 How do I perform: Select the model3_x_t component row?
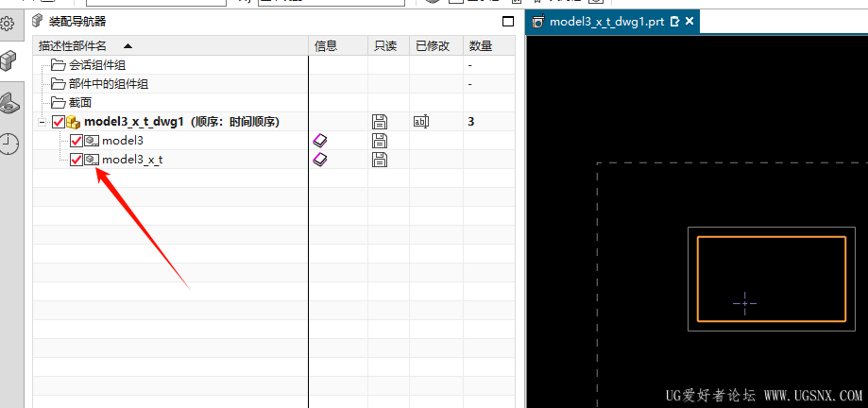(274, 160)
